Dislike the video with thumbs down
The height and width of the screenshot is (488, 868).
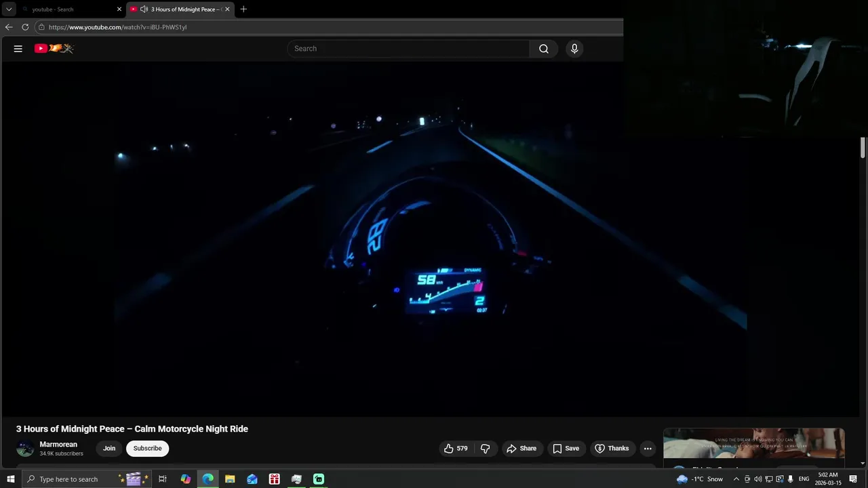tap(485, 449)
